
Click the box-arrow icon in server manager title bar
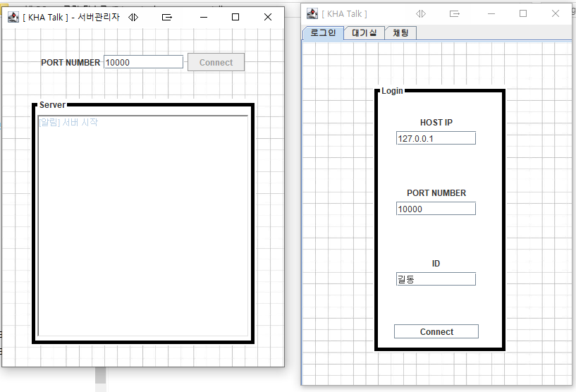167,17
